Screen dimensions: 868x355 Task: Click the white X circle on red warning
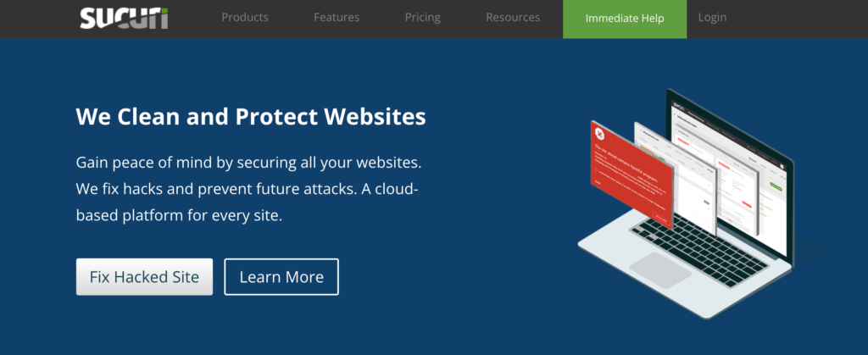click(599, 133)
